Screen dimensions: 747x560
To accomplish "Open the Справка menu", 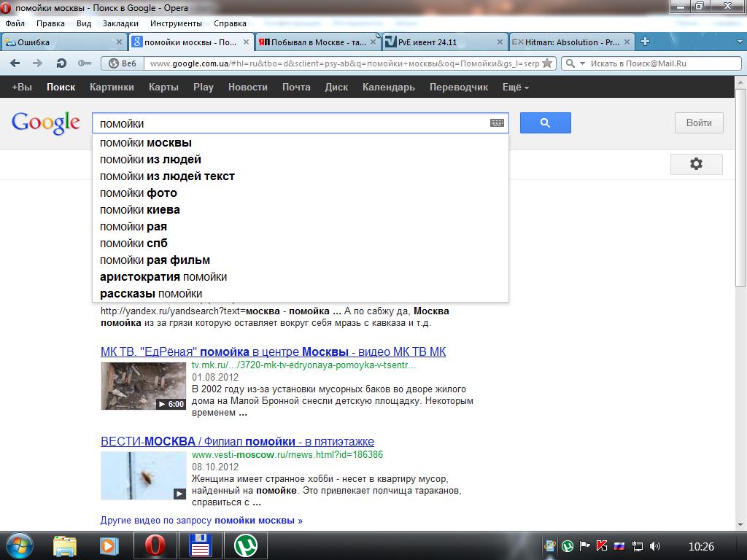I will [230, 23].
